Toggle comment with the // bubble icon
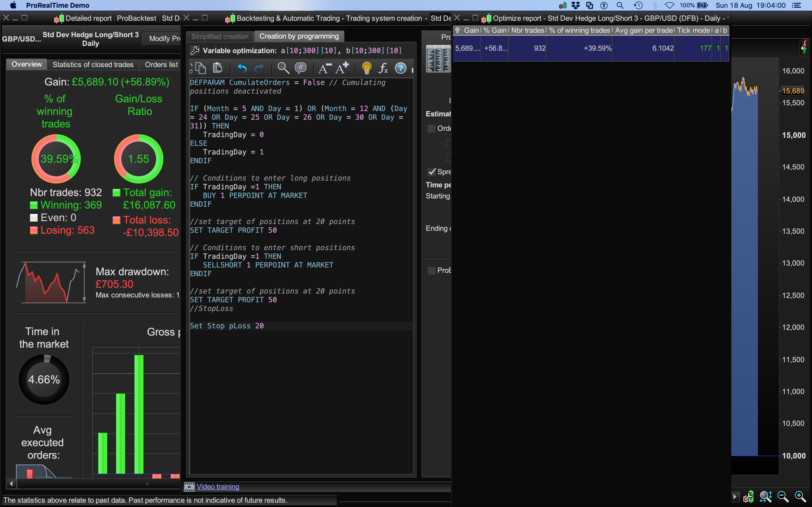 pyautogui.click(x=301, y=68)
